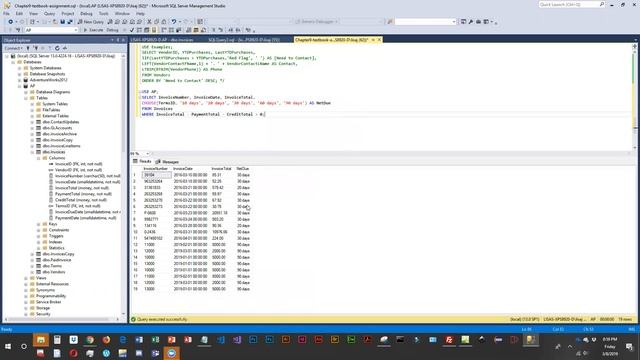Close the Chapter9 textbook assignment tab
Viewport: 640px width, 360px height.
379,40
